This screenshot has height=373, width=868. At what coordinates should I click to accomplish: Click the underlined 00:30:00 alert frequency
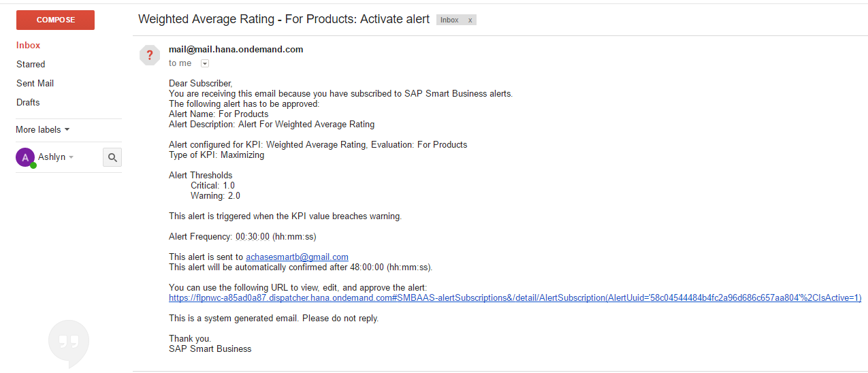tap(253, 237)
